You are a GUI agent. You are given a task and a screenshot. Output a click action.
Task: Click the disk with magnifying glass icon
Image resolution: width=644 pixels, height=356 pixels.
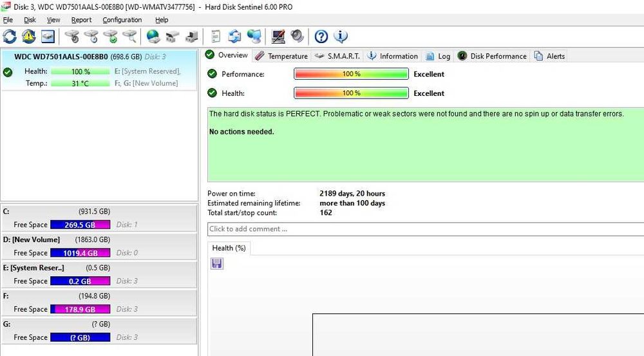click(129, 37)
